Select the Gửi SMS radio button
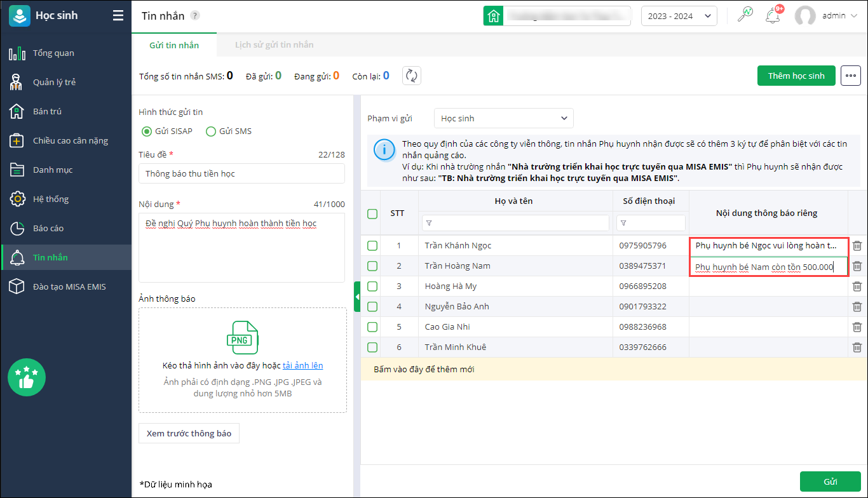Screen dimensions: 868x498 212,131
